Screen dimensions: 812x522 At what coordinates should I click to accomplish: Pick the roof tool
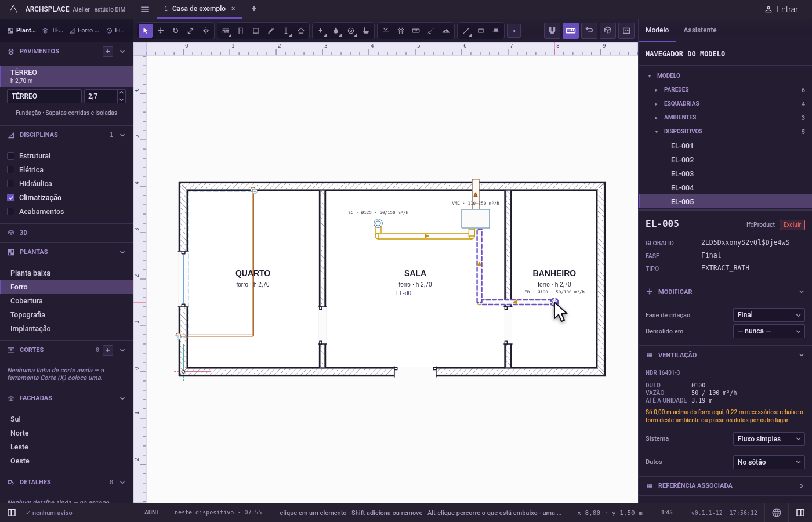(x=301, y=31)
